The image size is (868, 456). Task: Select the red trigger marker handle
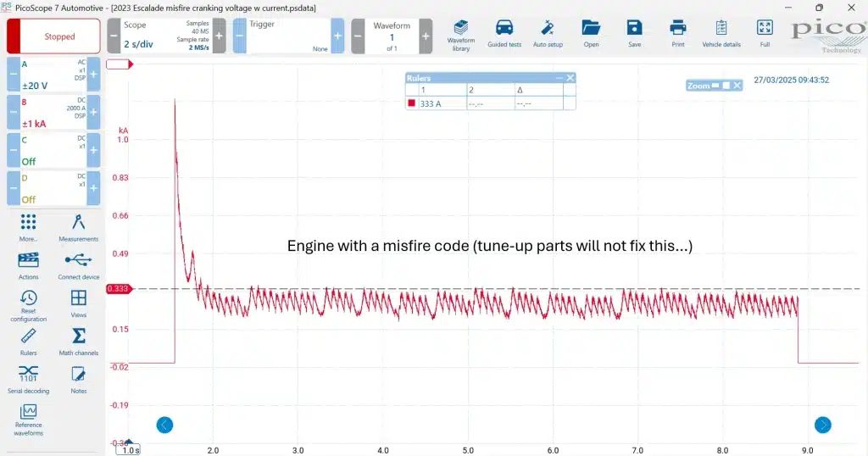[x=120, y=64]
